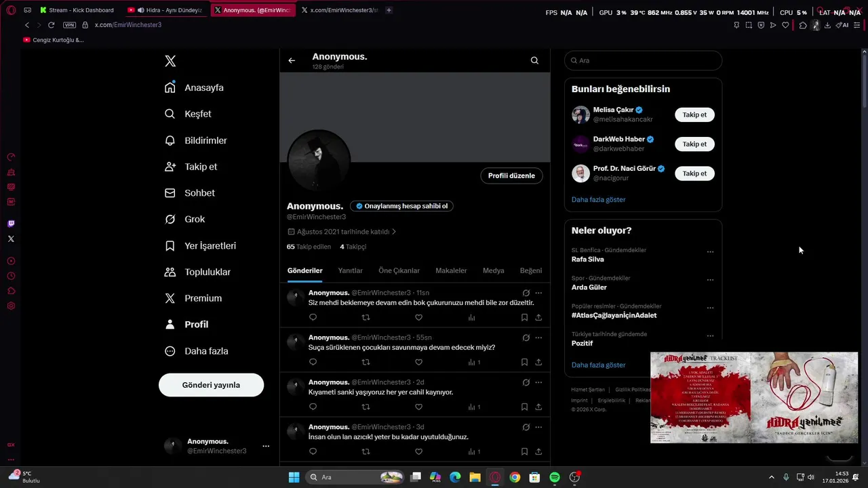Click Onaylanmış hesap sahibi ol badge
The image size is (868, 488).
[x=402, y=206]
